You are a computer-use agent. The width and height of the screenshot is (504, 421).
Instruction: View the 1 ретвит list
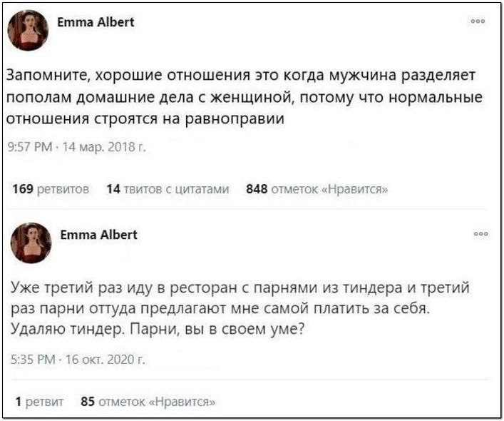point(39,402)
